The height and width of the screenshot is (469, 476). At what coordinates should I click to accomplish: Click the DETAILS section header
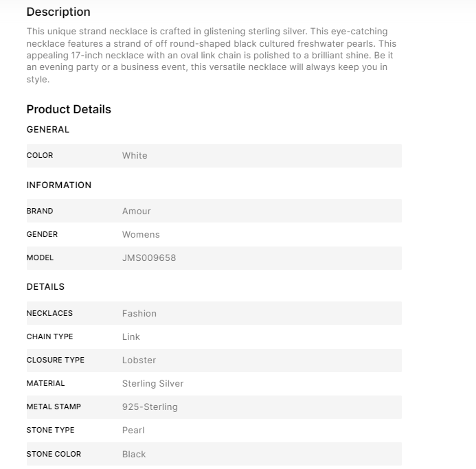tap(45, 286)
